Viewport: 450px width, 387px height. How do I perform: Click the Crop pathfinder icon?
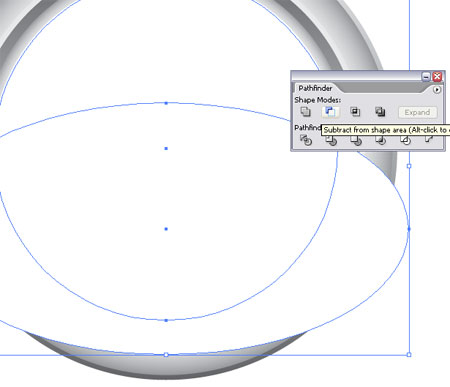[x=381, y=140]
